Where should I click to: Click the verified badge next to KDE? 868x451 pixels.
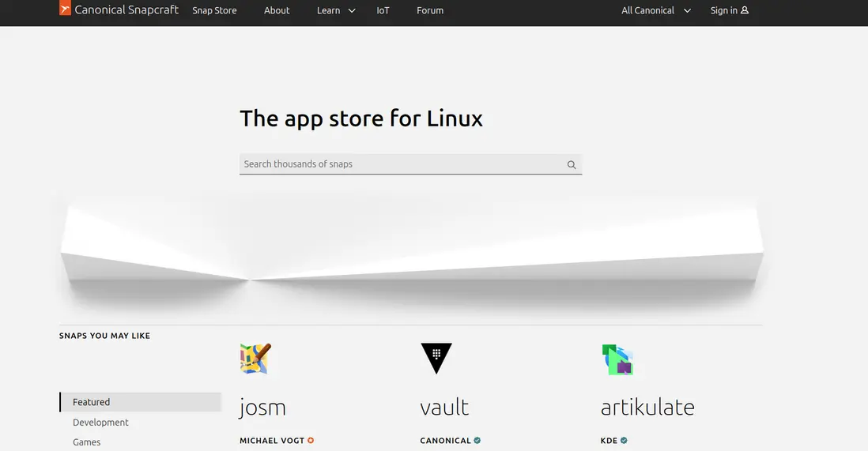pyautogui.click(x=624, y=441)
